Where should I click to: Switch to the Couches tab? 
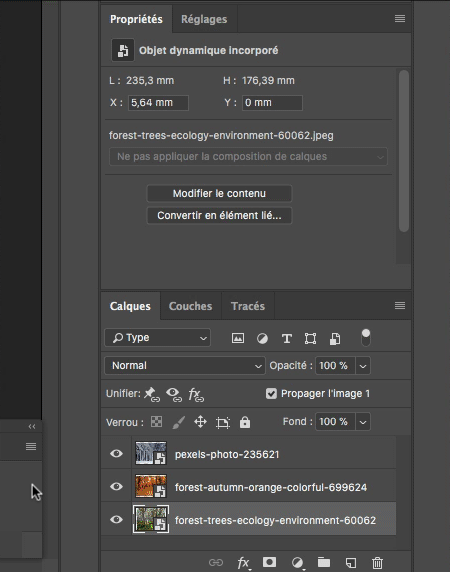coord(190,306)
